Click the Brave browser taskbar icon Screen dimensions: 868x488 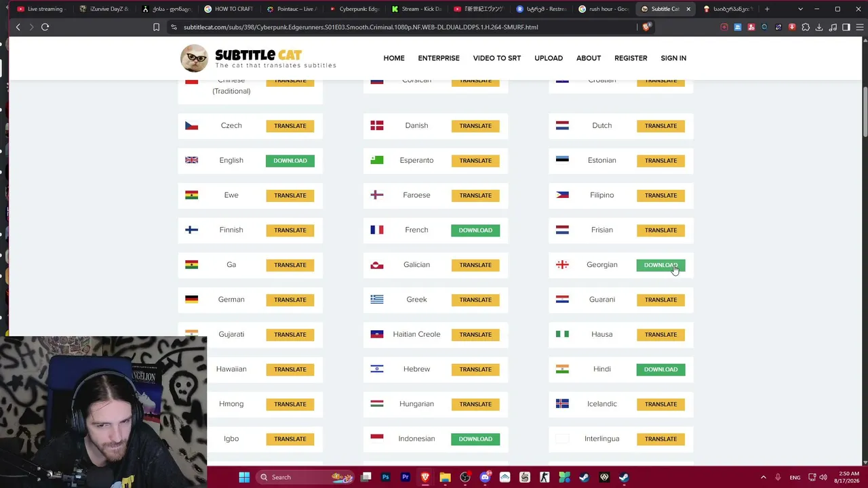point(425,477)
